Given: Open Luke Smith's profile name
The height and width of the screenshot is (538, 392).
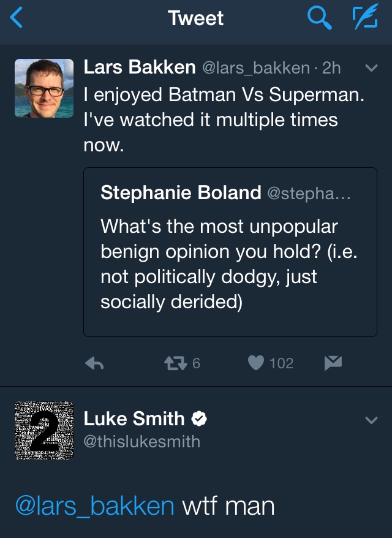Looking at the screenshot, I should click(x=134, y=419).
